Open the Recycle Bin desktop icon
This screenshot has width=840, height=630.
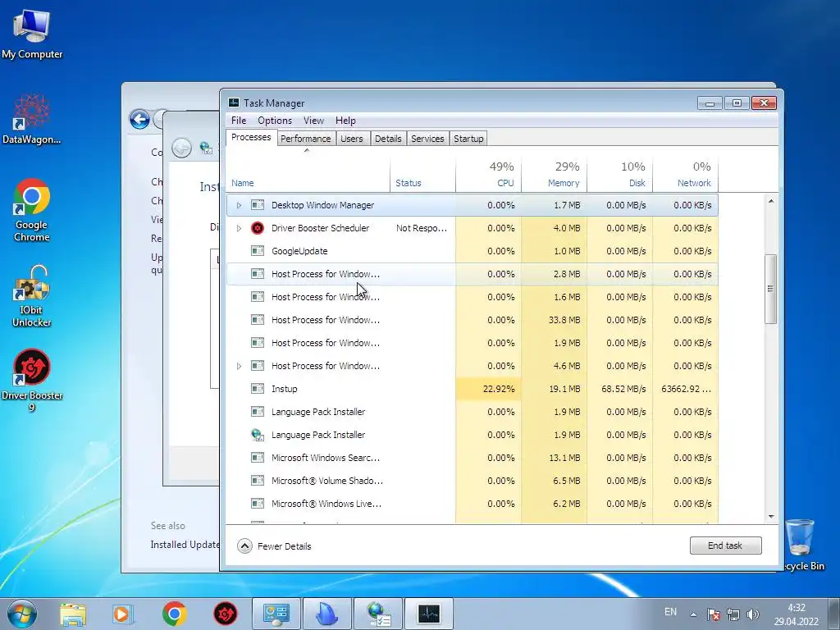[801, 544]
